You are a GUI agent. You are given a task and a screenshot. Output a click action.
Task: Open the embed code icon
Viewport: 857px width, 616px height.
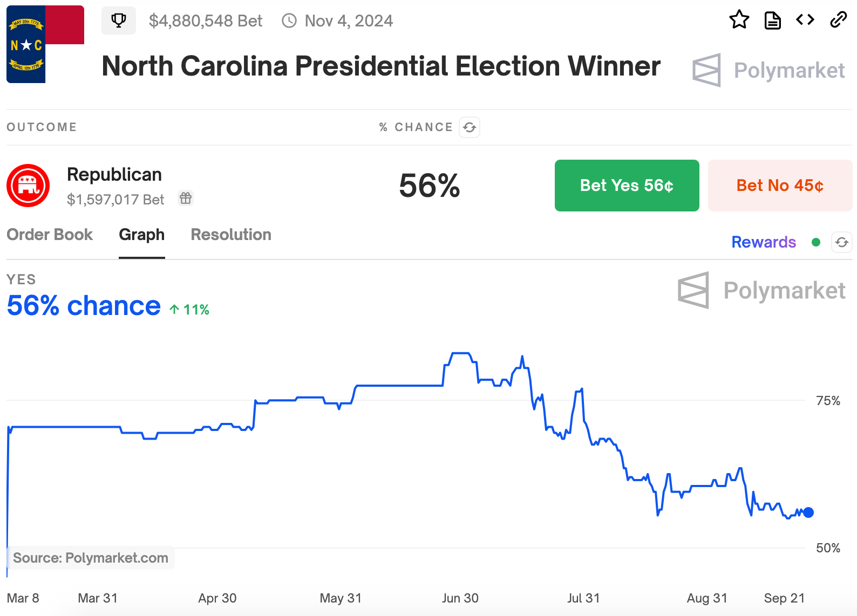805,20
